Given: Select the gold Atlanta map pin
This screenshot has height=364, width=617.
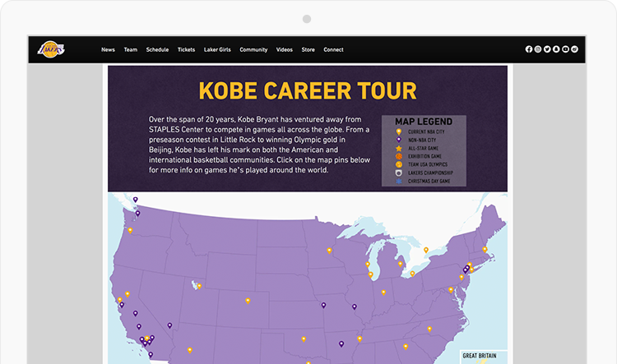Looking at the screenshot, I should pyautogui.click(x=406, y=347).
